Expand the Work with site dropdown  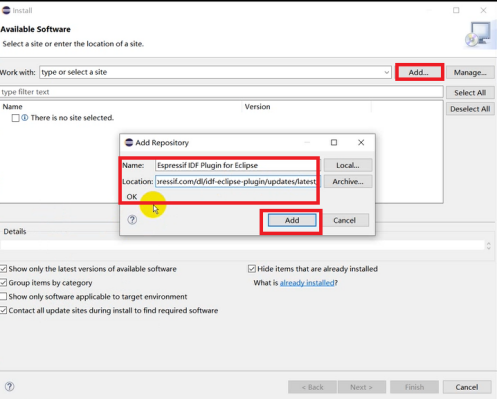tap(387, 72)
